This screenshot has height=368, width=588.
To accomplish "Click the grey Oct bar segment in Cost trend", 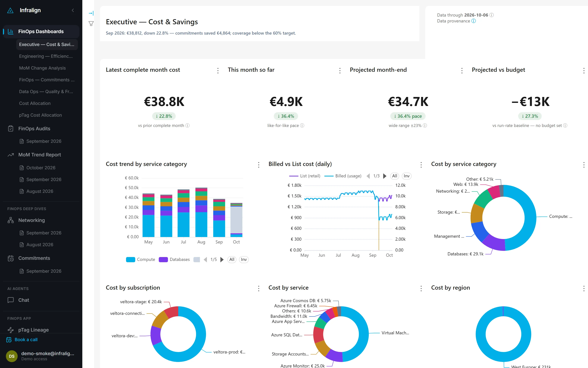I will pyautogui.click(x=236, y=220).
